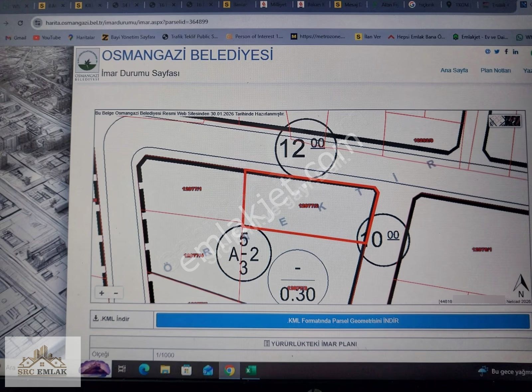The image size is (532, 392).
Task: Open the Gmail bookmark
Action: click(x=16, y=38)
